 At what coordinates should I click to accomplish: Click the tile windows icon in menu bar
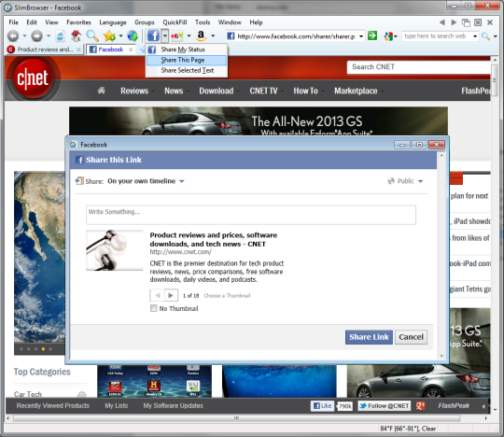point(466,22)
